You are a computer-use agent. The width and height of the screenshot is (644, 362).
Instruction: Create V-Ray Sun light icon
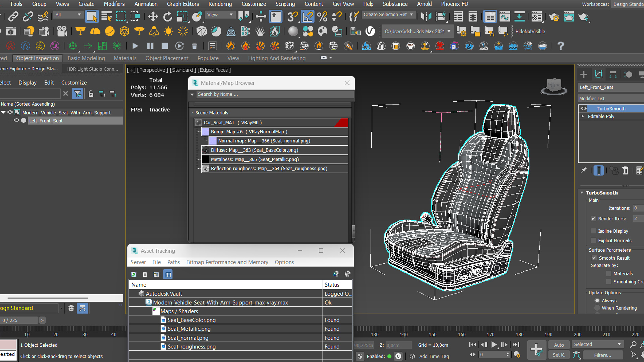(168, 31)
